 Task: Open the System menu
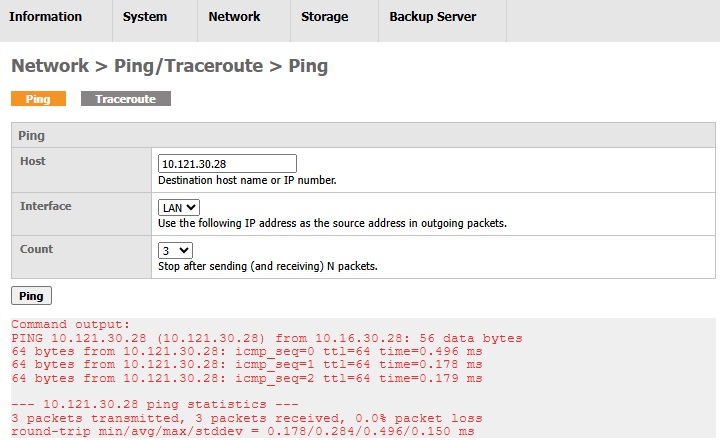pos(145,17)
